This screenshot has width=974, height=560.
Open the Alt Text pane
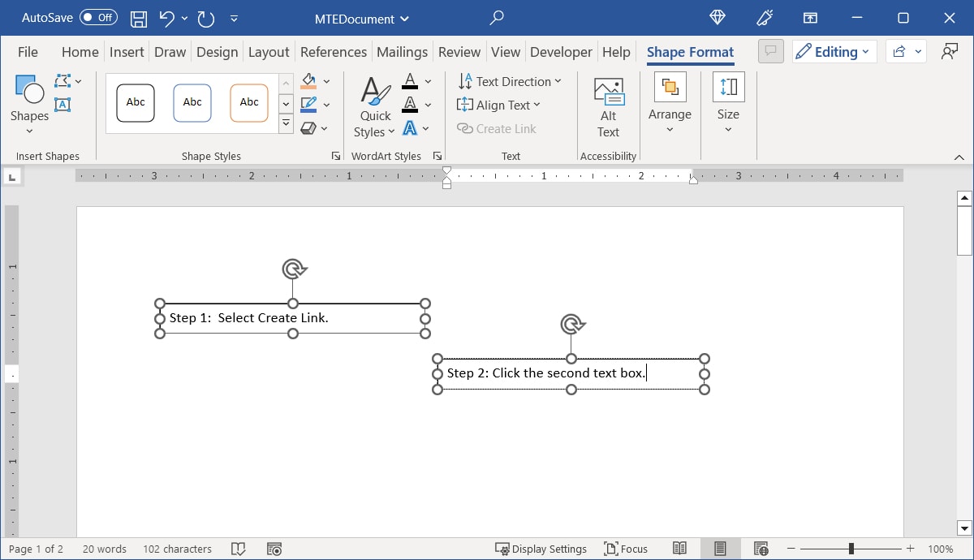click(608, 106)
